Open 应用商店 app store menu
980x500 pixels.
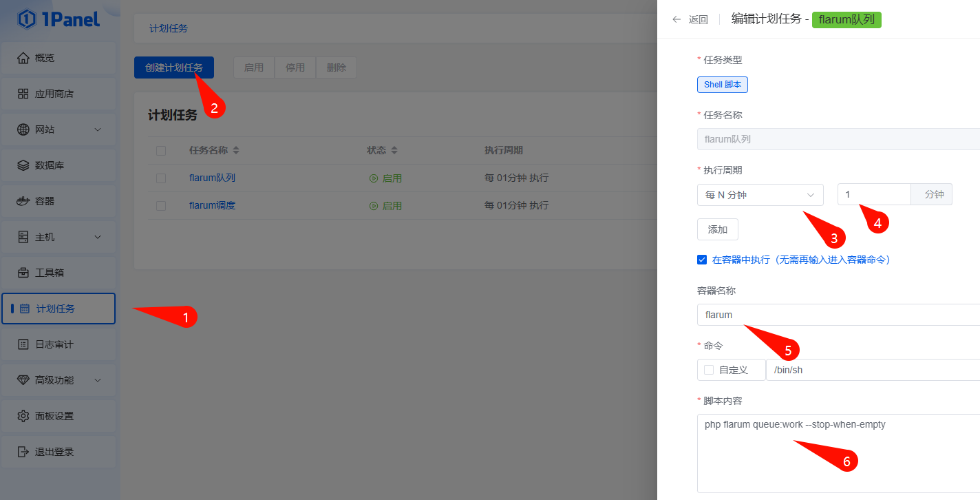[x=58, y=94]
